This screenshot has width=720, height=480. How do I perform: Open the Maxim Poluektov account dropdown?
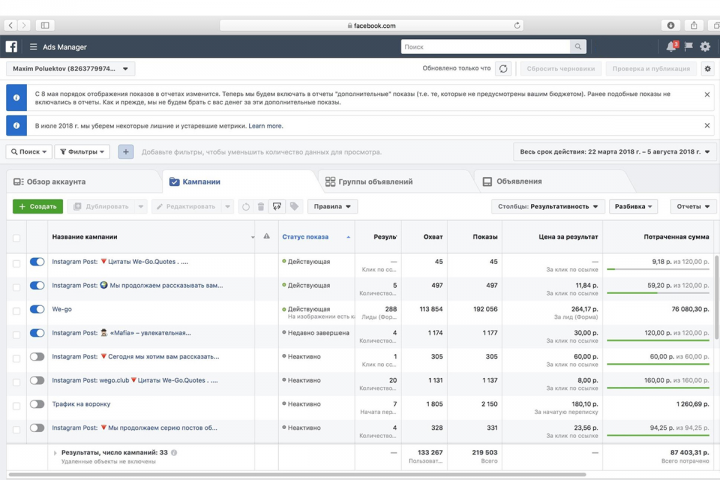pyautogui.click(x=71, y=68)
